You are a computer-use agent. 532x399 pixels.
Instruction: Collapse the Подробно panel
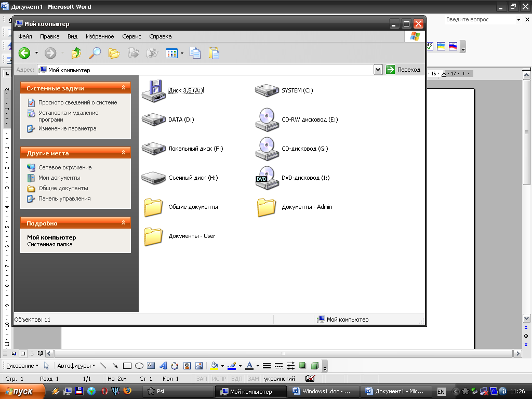124,223
